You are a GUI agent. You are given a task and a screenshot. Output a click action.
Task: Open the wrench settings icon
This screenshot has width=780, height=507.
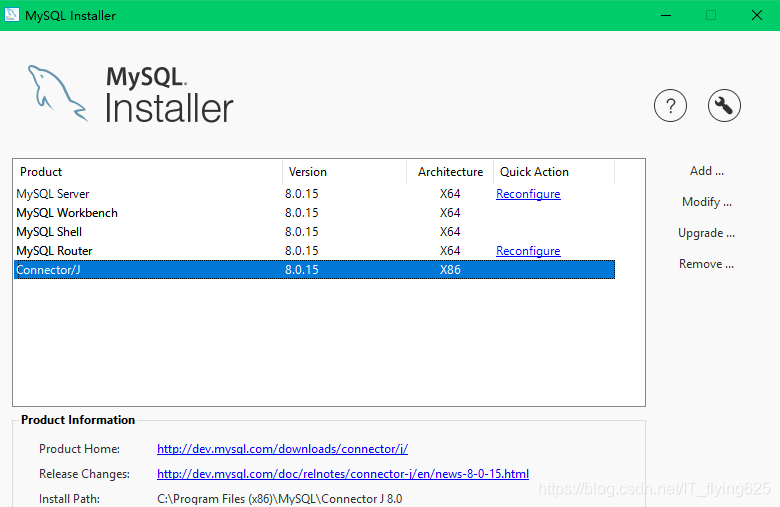pyautogui.click(x=724, y=105)
